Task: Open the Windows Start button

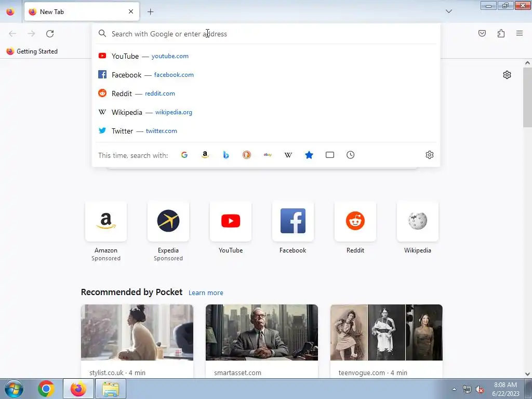Action: (14, 389)
